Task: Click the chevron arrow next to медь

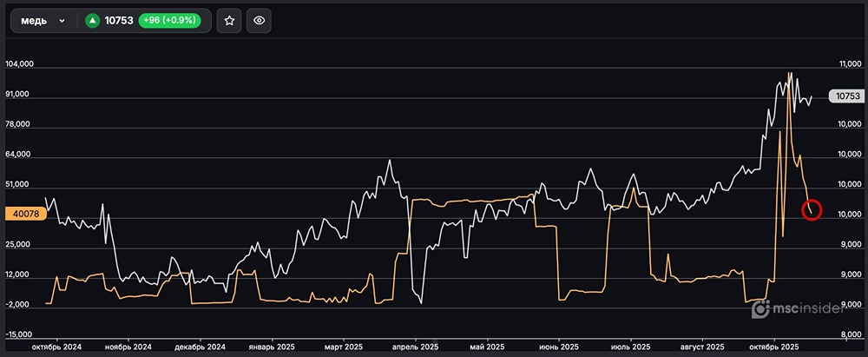Action: click(x=62, y=21)
